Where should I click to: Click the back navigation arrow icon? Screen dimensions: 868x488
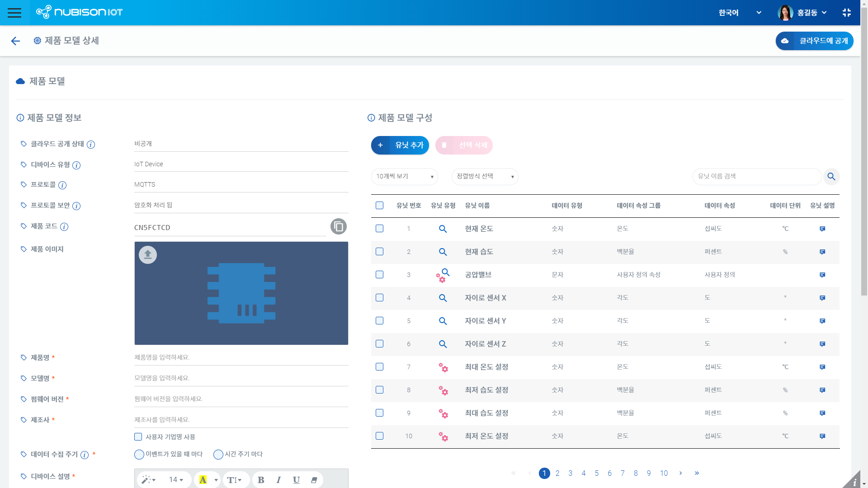(15, 41)
